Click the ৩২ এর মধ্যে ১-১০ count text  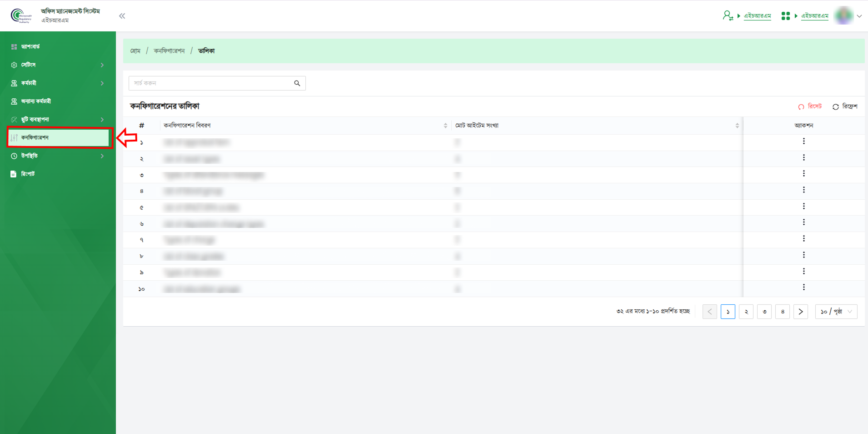pos(653,312)
